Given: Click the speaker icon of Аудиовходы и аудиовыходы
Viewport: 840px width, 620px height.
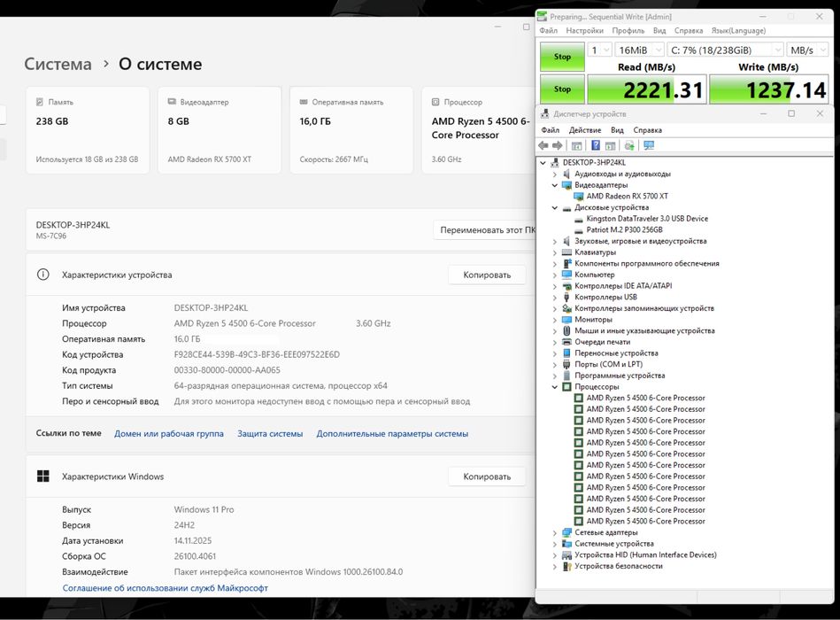Looking at the screenshot, I should pyautogui.click(x=566, y=174).
